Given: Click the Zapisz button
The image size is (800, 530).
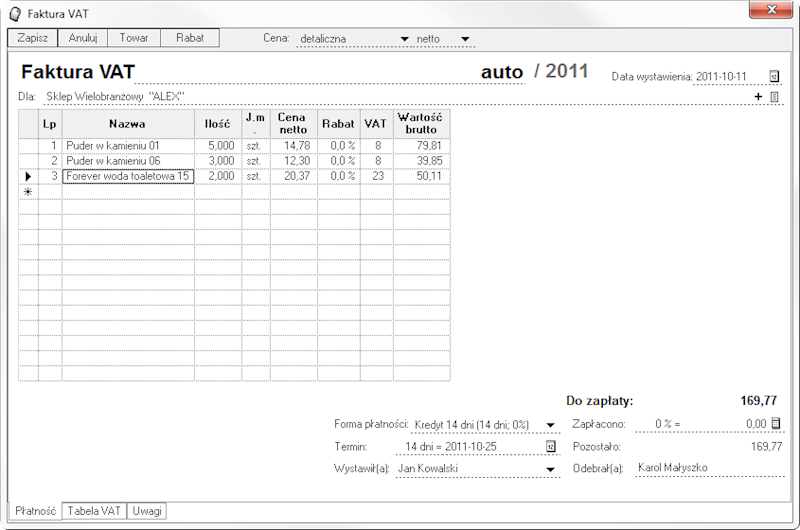Looking at the screenshot, I should [32, 37].
